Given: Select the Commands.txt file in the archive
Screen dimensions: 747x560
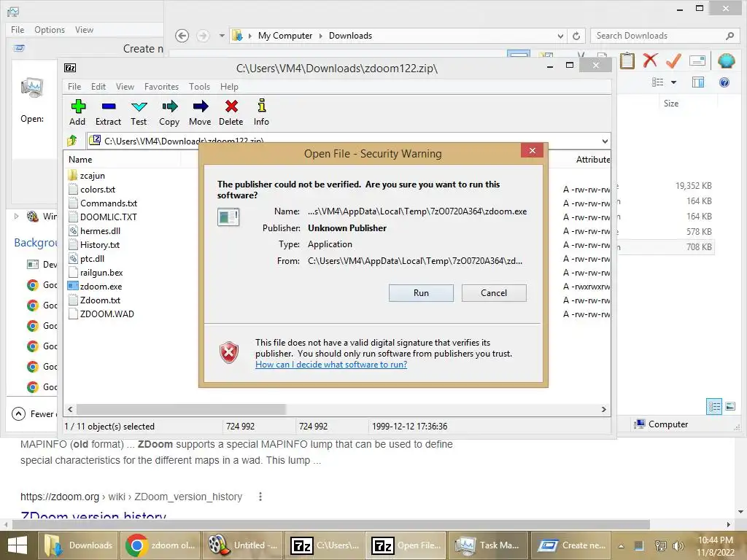Looking at the screenshot, I should 109,203.
